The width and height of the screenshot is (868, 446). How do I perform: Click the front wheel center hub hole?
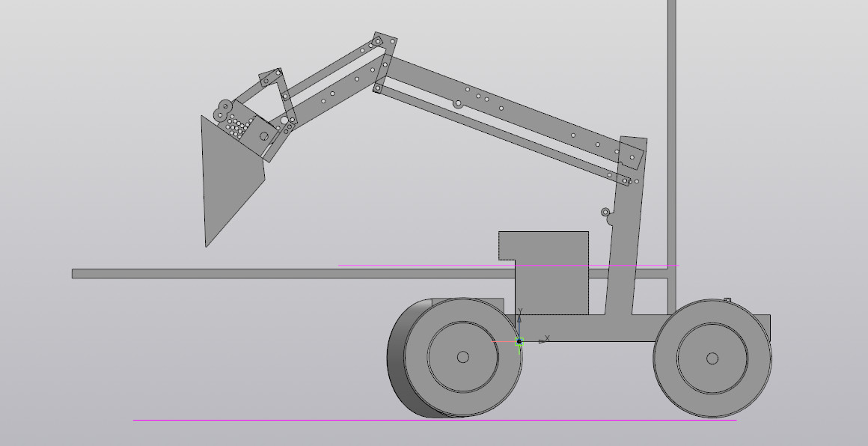pyautogui.click(x=462, y=357)
